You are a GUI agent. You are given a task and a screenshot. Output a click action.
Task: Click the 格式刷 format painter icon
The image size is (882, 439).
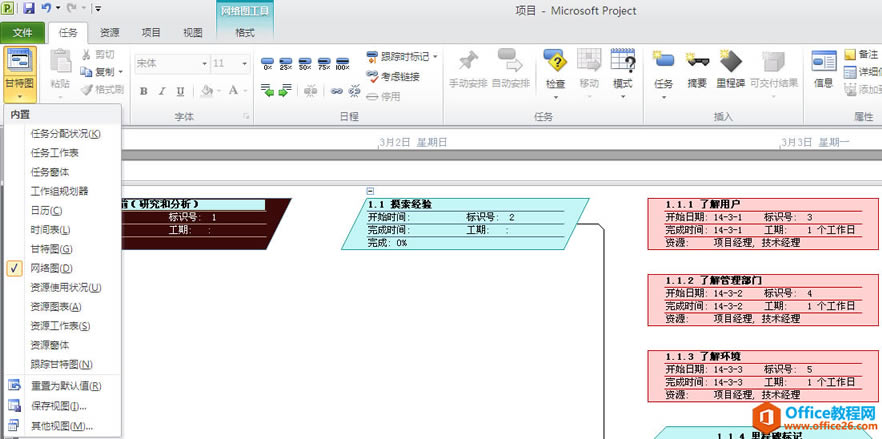[x=86, y=89]
